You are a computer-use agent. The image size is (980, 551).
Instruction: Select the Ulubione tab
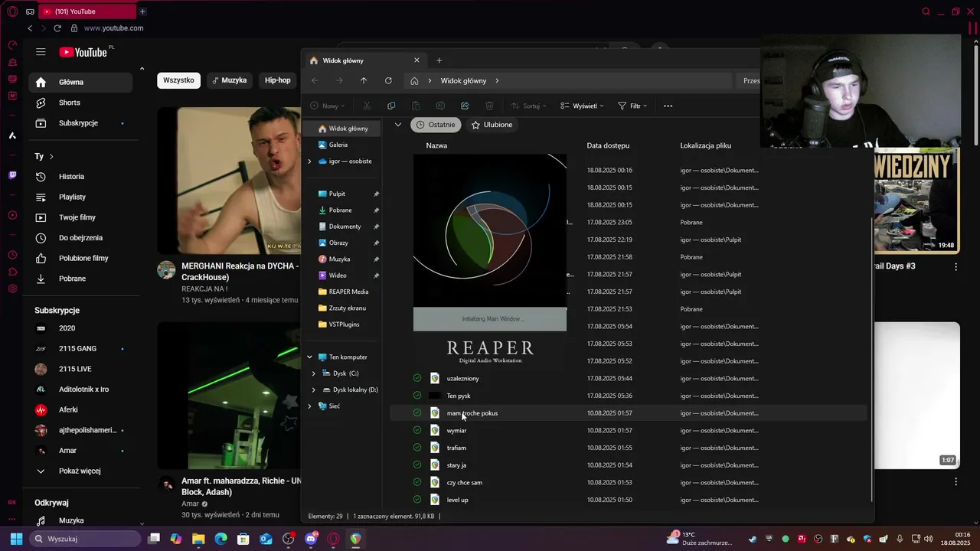492,124
